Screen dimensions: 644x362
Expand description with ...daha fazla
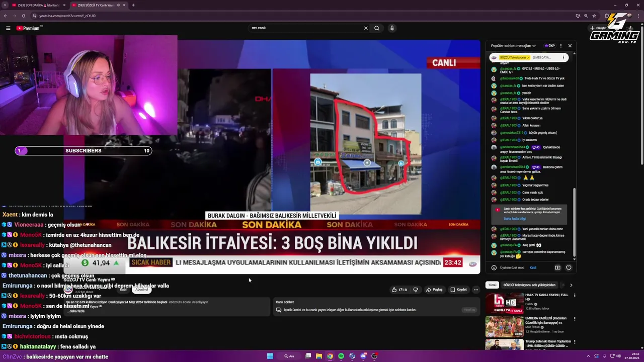tap(75, 311)
